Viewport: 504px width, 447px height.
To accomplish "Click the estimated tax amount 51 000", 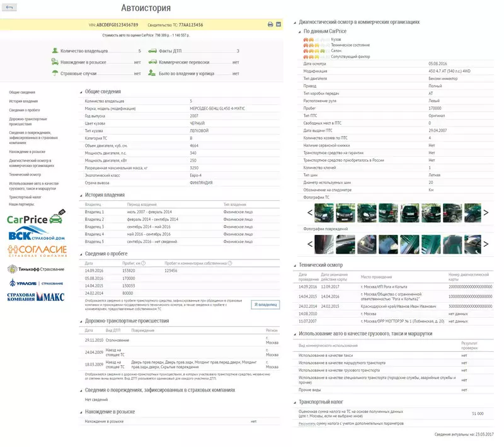I will point(478,414).
